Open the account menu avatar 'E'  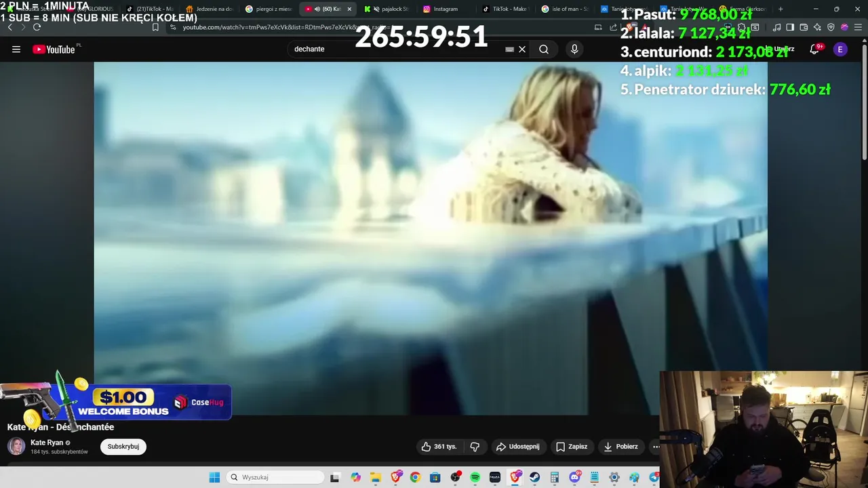(x=840, y=49)
